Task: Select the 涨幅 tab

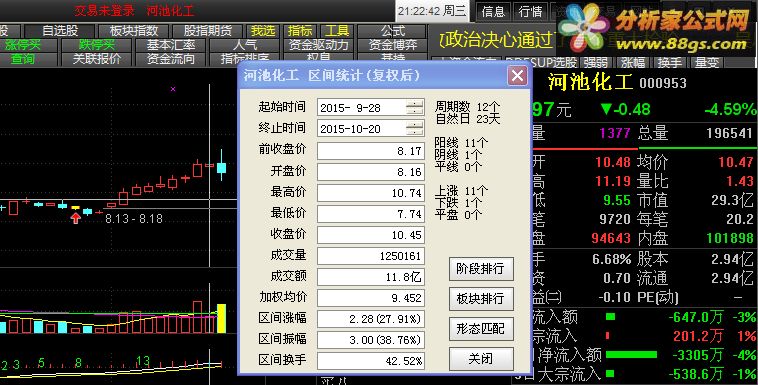Action: [633, 62]
